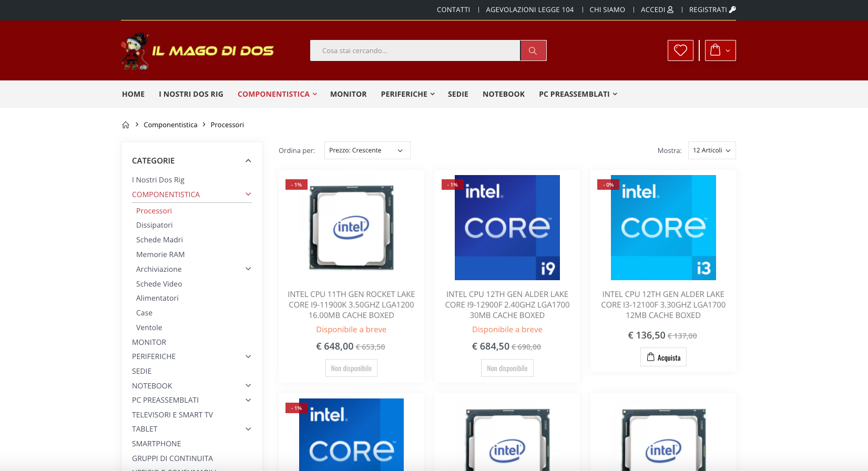The image size is (868, 471).
Task: Collapse the COMPONENTISTICA sidebar category
Action: click(x=248, y=194)
